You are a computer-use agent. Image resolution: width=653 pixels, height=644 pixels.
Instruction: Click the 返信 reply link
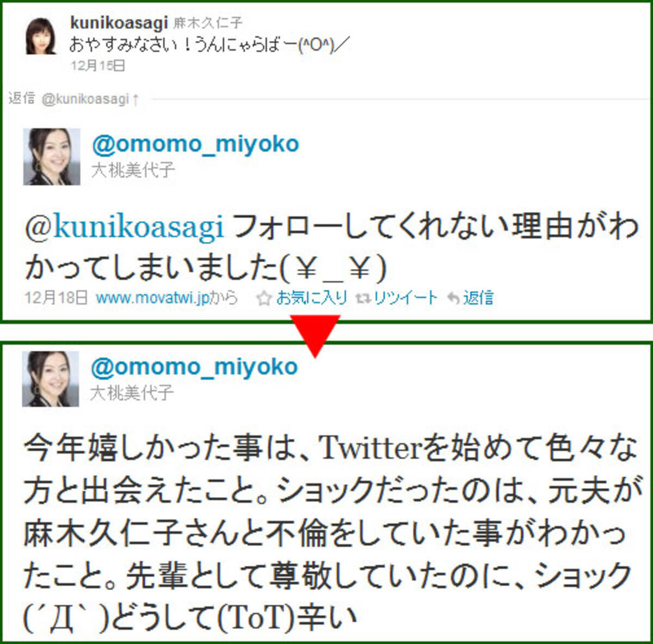click(478, 298)
